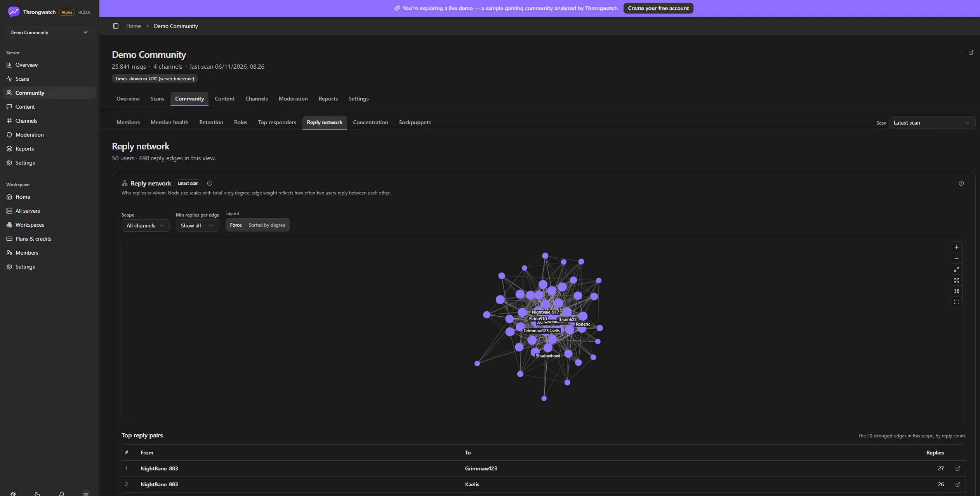This screenshot has height=496, width=980.
Task: Open Channels in the Server sidebar
Action: click(x=49, y=121)
